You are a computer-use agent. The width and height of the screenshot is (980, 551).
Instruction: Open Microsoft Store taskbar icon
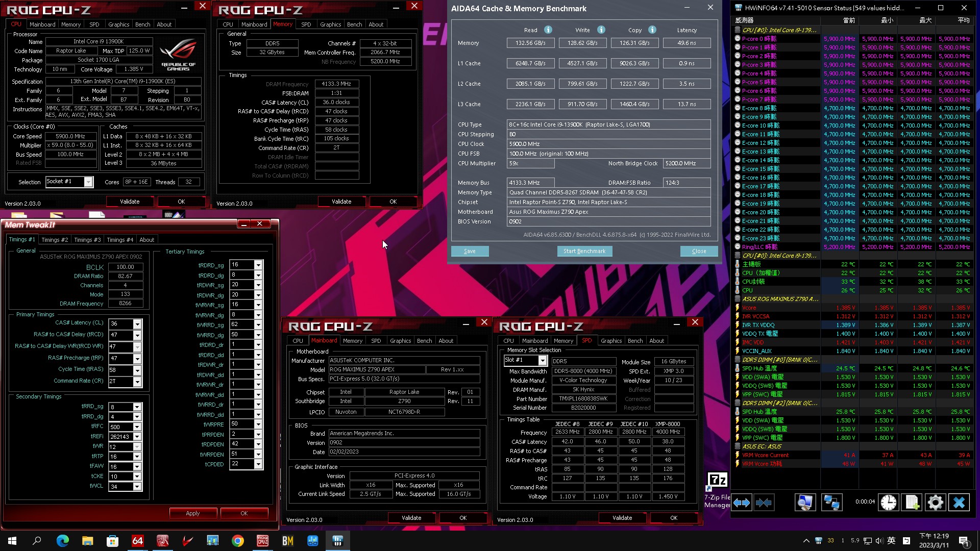pos(113,541)
